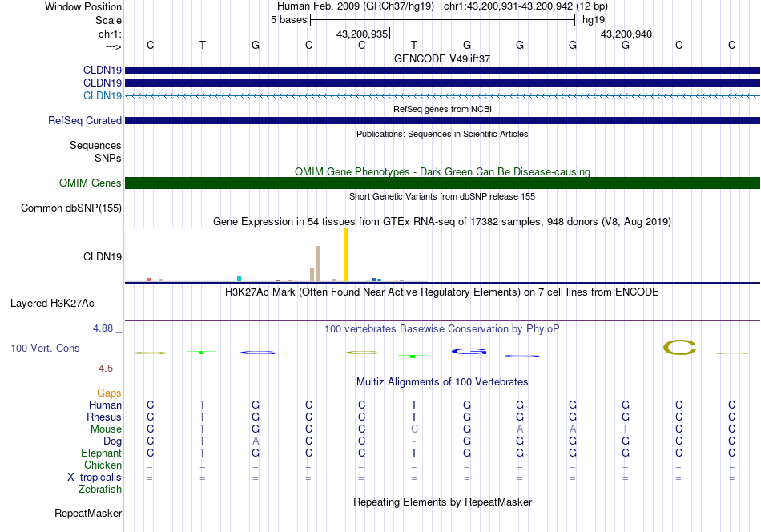Screen dimensions: 761x532
Task: Click the OMIM Genes label
Action: (x=91, y=183)
